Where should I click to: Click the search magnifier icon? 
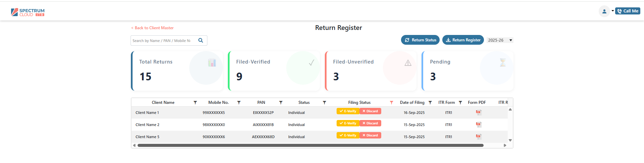point(201,40)
